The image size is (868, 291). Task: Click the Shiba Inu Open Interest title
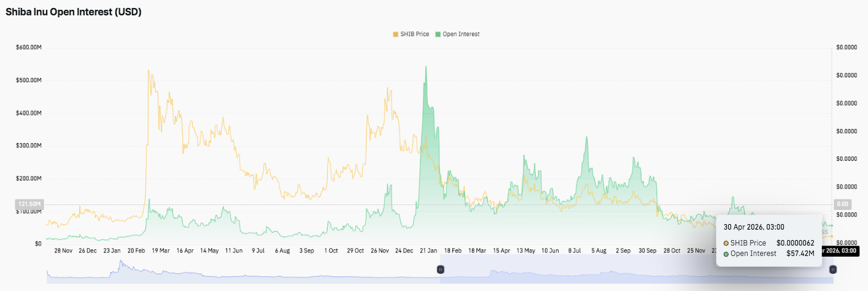coord(74,12)
